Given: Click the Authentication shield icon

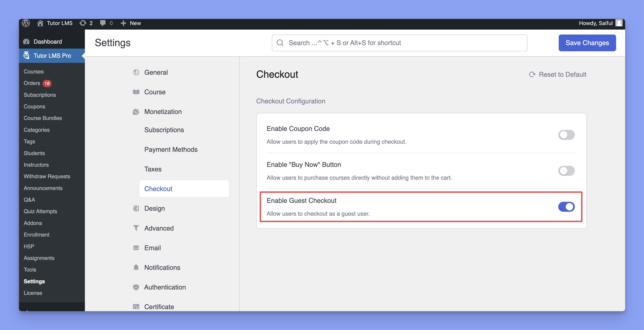Looking at the screenshot, I should click(136, 287).
